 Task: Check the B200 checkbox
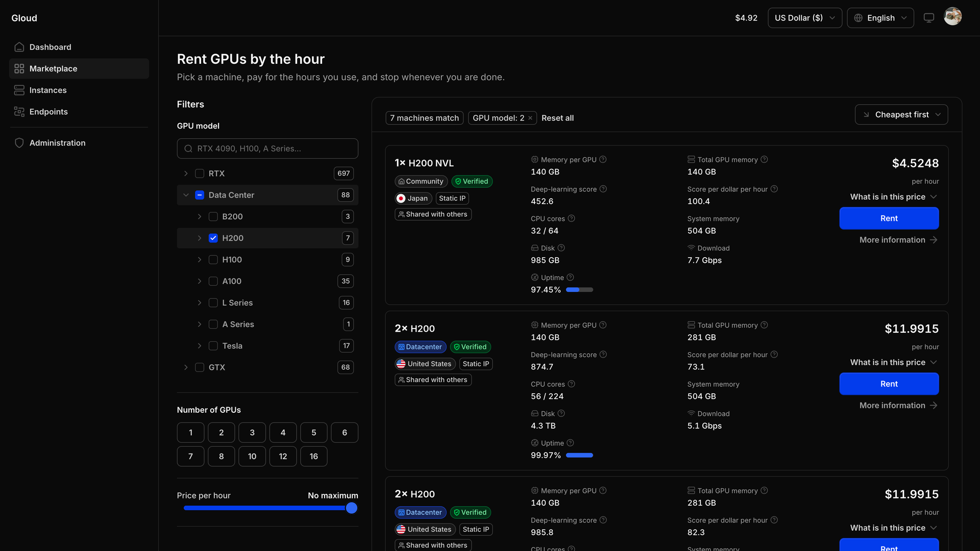213,217
